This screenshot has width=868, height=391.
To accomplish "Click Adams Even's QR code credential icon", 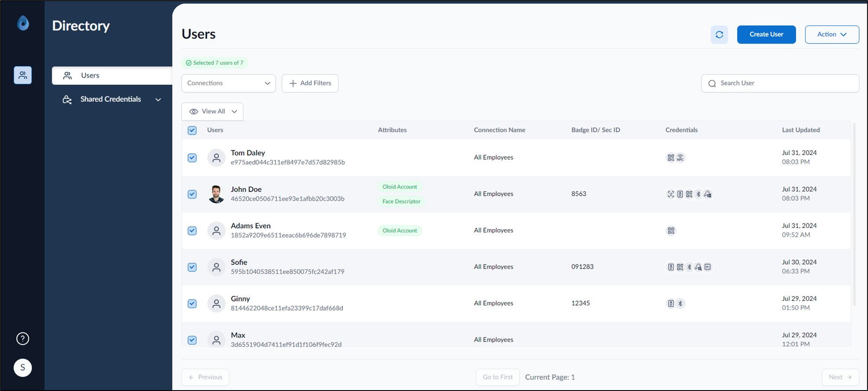I will (x=671, y=231).
